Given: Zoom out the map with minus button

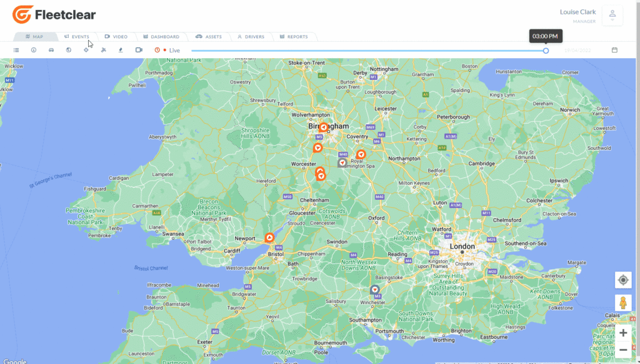Looking at the screenshot, I should click(x=622, y=350).
